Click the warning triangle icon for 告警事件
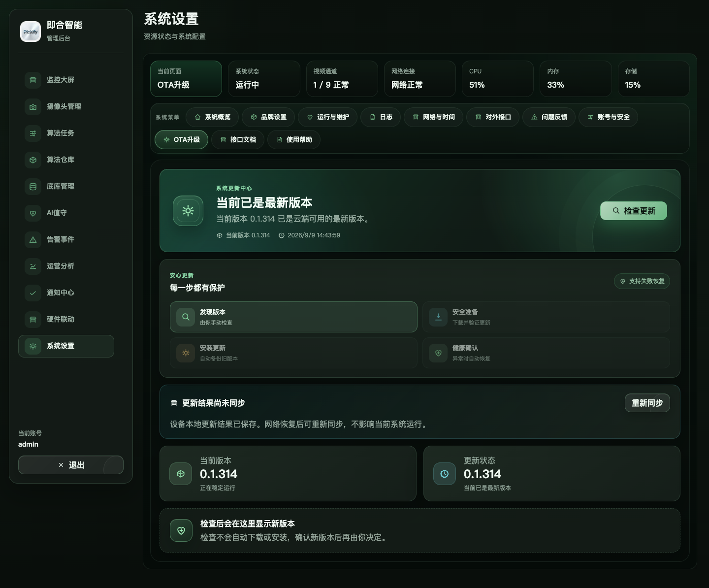 (x=33, y=239)
